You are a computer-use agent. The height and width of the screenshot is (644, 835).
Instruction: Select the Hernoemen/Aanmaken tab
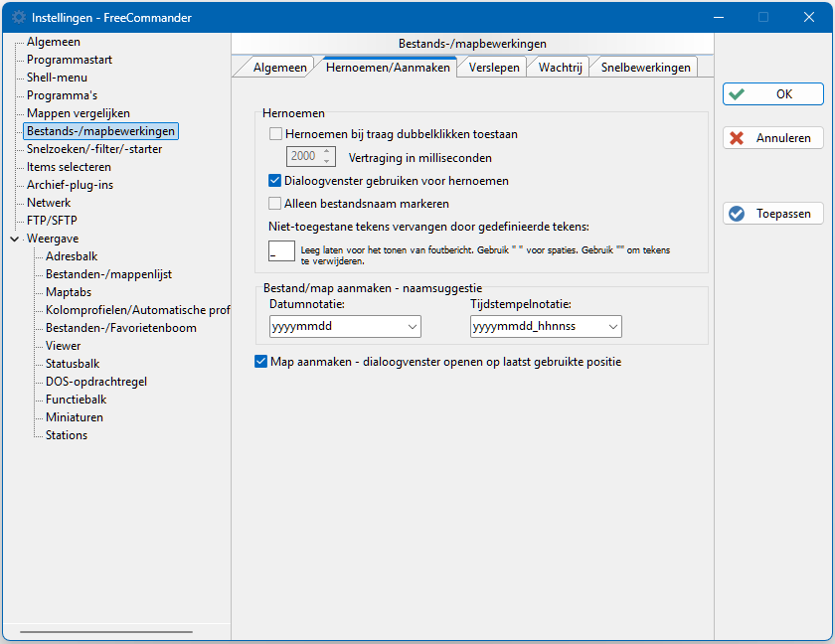(388, 68)
